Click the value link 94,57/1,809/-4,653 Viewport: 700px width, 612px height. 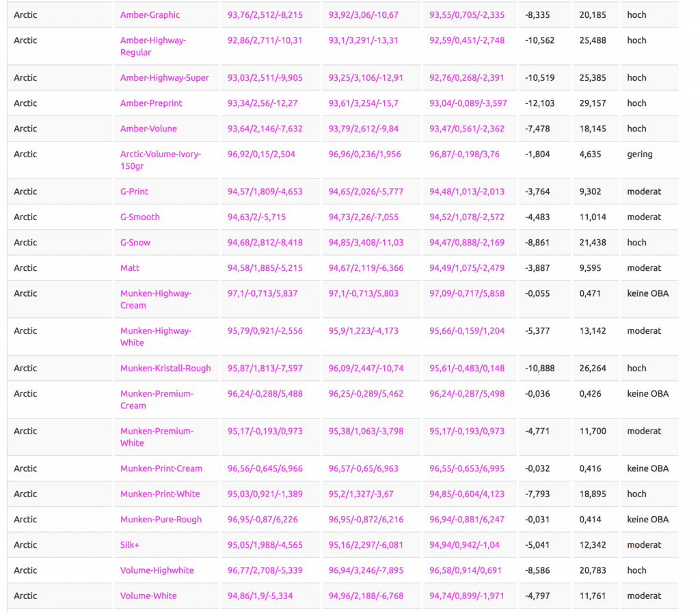tap(265, 191)
